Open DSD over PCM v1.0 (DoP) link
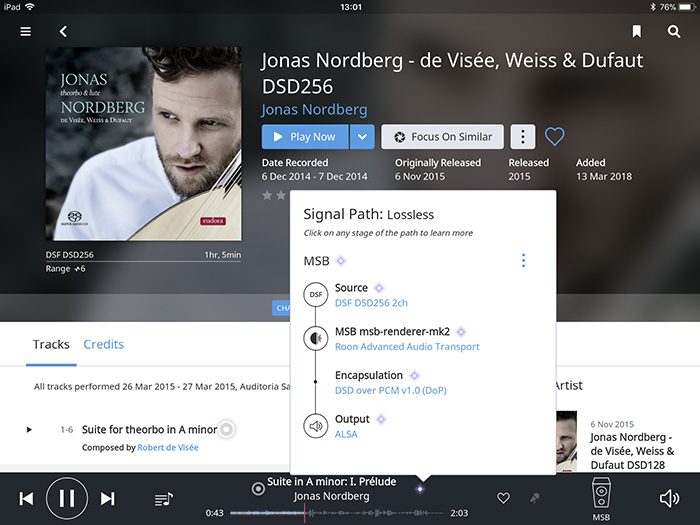This screenshot has width=700, height=525. pos(391,390)
